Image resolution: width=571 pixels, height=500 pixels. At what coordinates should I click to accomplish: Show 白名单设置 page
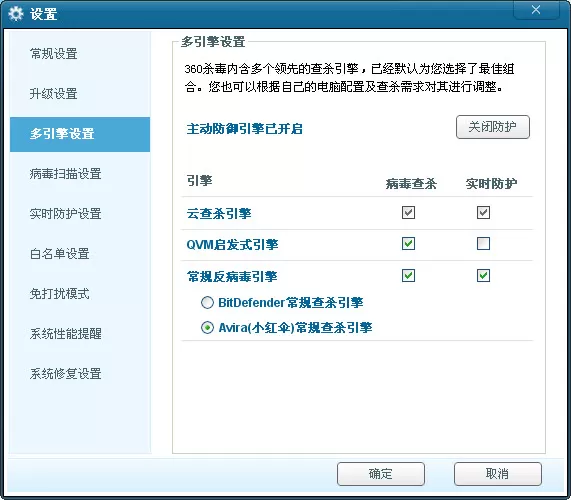tap(60, 254)
